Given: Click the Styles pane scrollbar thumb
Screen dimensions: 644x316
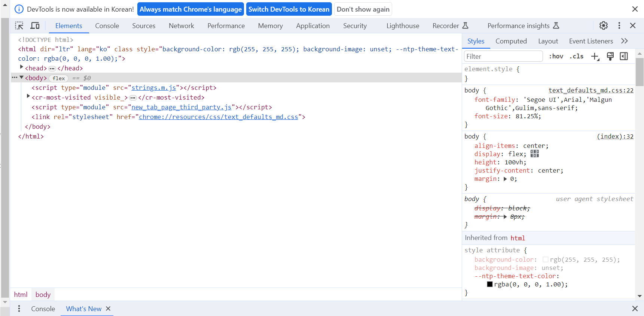Looking at the screenshot, I should coord(640,72).
